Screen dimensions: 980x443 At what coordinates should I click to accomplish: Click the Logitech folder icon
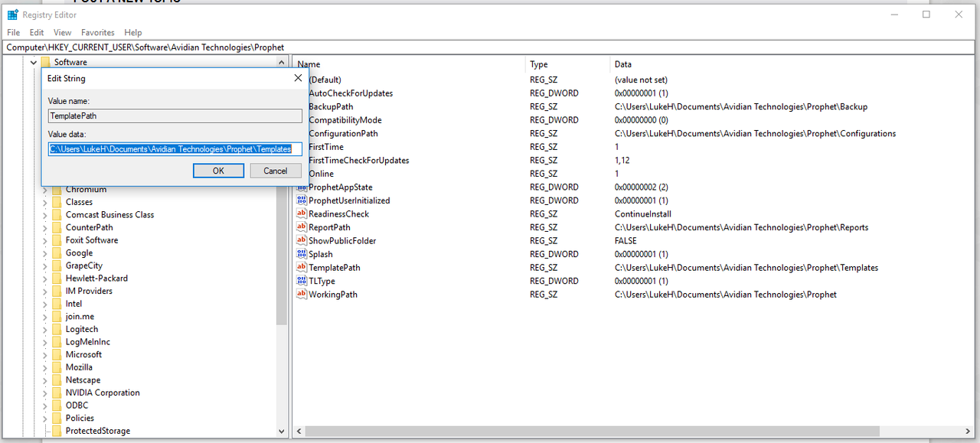click(x=57, y=329)
